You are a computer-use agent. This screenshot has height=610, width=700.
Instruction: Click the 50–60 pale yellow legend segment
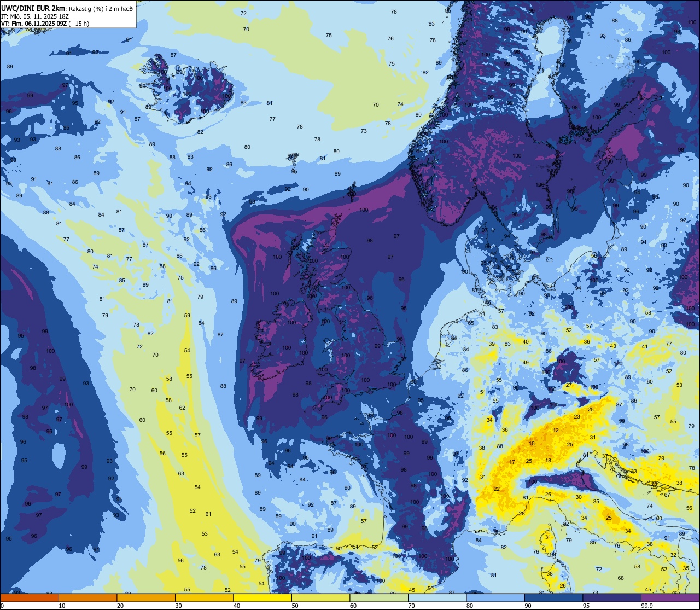(x=320, y=597)
